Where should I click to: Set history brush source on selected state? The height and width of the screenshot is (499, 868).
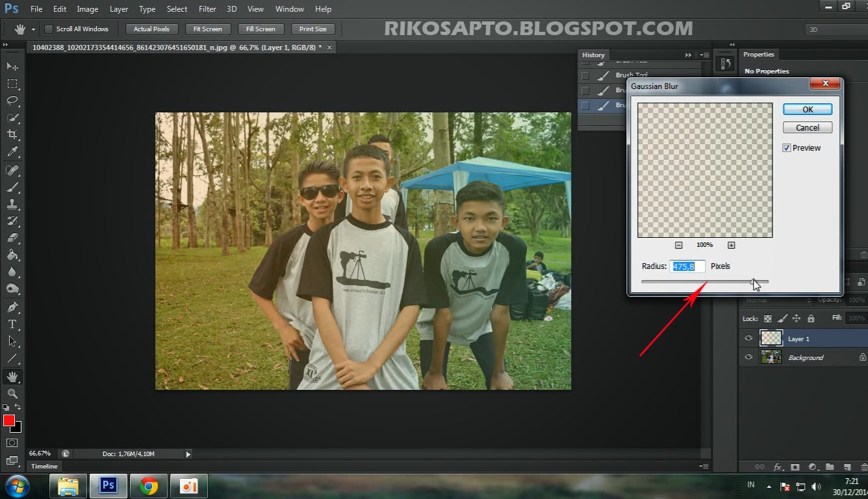point(585,105)
